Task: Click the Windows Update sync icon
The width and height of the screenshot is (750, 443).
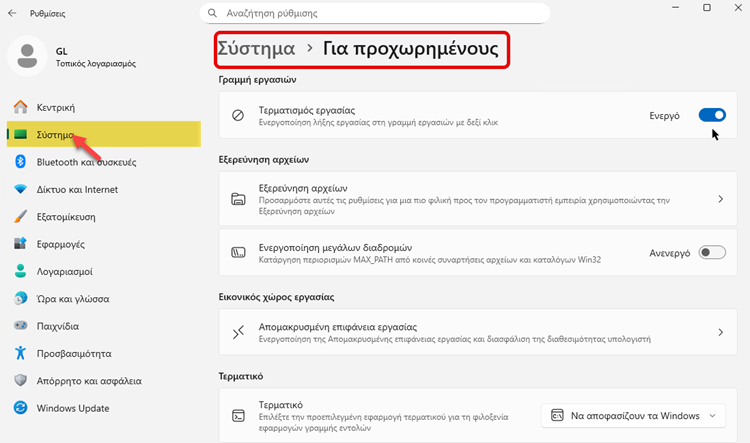Action: pyautogui.click(x=20, y=408)
